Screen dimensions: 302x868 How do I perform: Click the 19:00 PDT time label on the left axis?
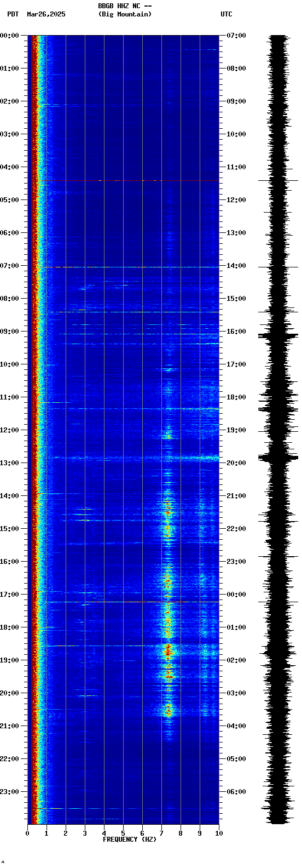pos(9,660)
